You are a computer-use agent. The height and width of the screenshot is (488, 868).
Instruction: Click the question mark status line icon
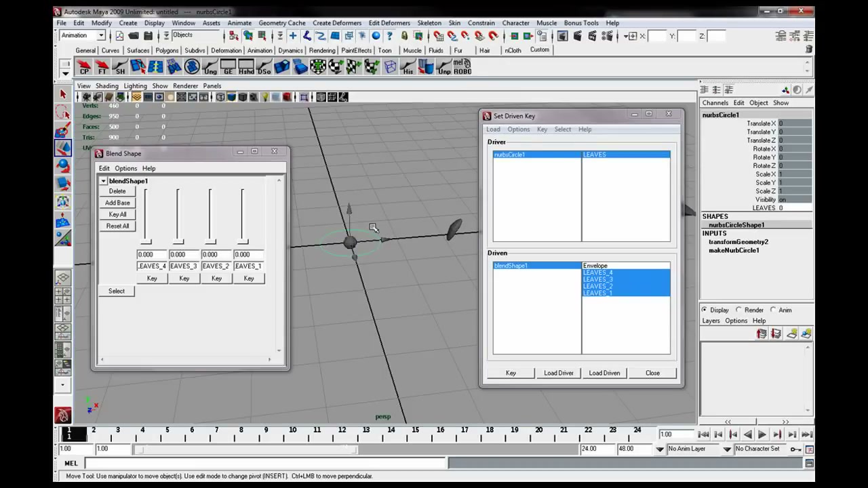[x=390, y=36]
